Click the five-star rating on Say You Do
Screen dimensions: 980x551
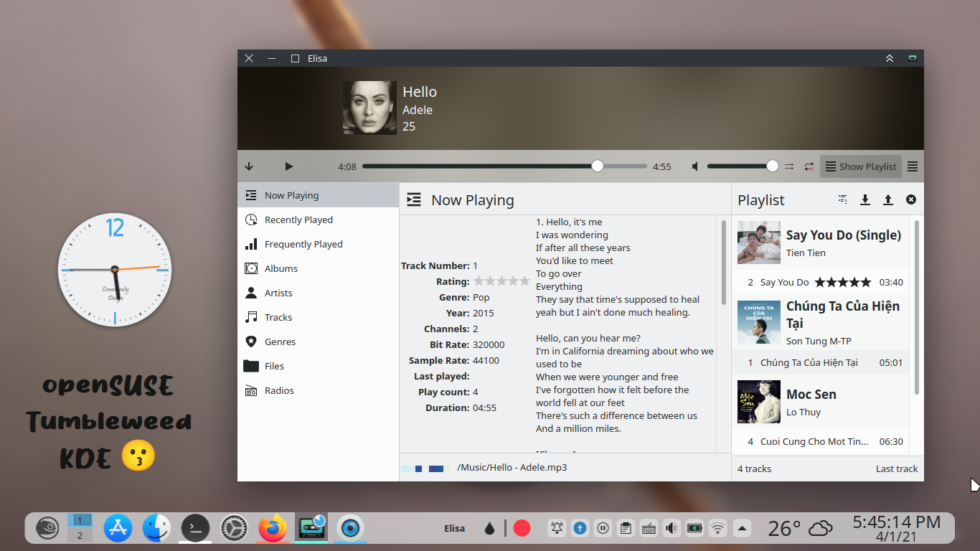pyautogui.click(x=843, y=282)
